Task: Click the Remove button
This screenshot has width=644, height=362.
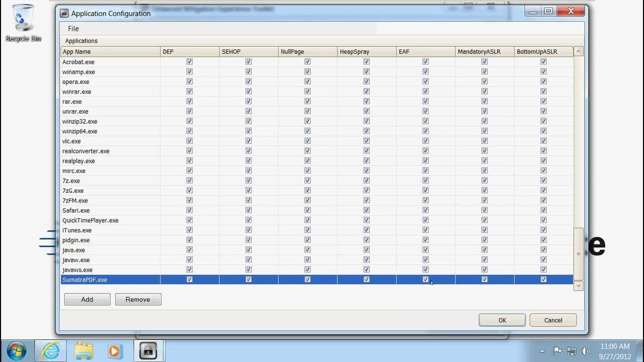Action: tap(138, 300)
